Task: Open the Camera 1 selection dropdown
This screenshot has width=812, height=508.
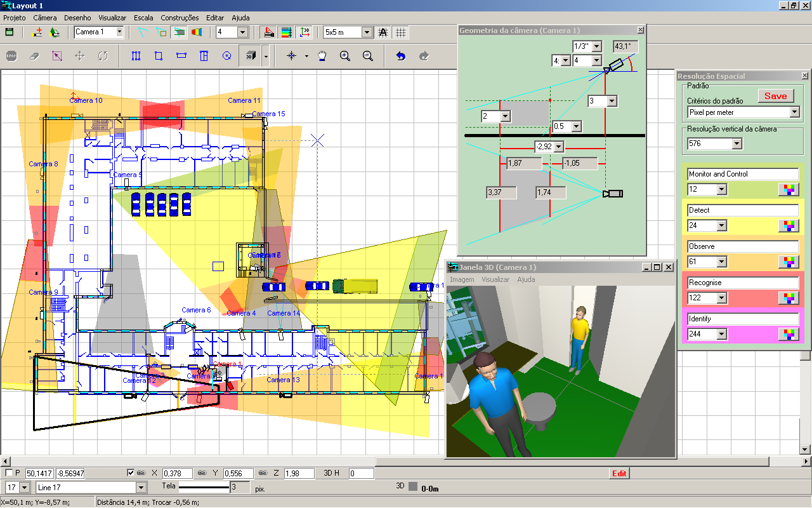Action: (x=119, y=32)
